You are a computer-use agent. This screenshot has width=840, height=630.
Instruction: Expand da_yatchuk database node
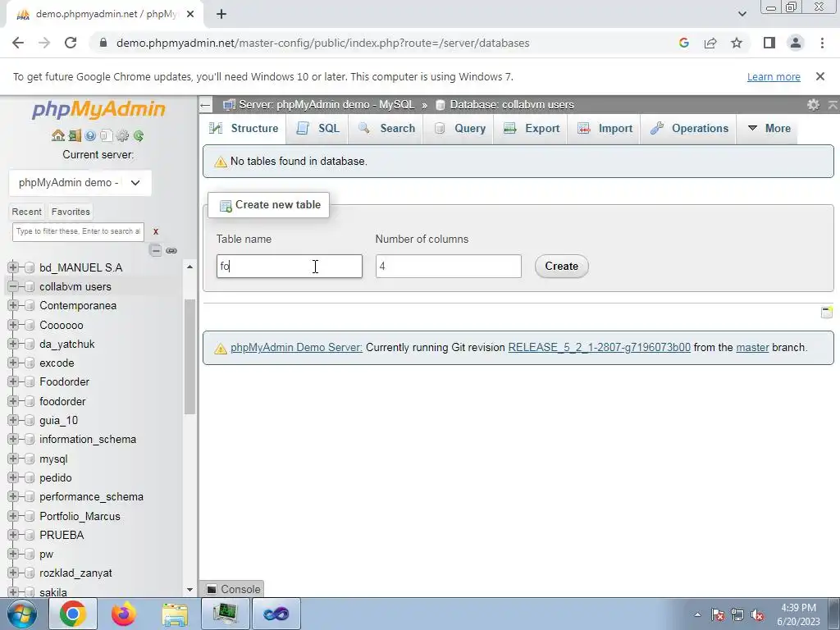(13, 344)
